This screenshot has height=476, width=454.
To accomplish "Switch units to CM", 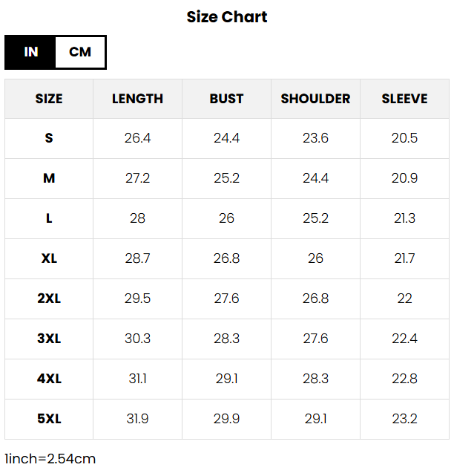I will [x=80, y=52].
